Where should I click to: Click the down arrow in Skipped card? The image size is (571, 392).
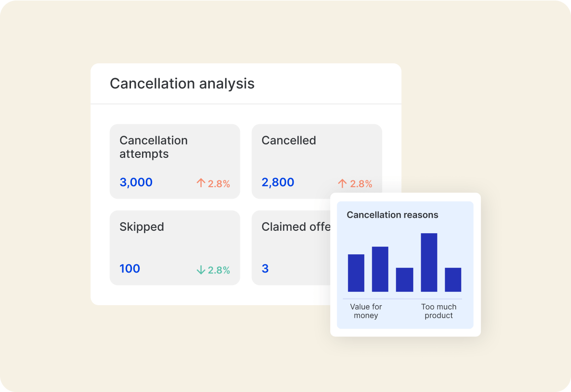coord(201,270)
